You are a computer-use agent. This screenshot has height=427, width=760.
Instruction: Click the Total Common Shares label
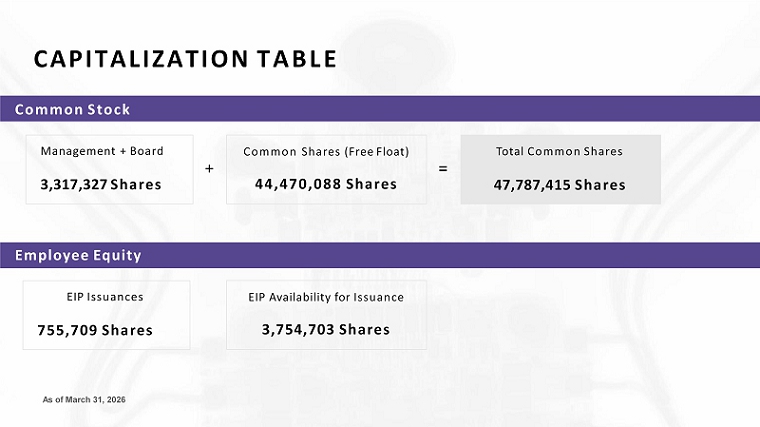(559, 151)
